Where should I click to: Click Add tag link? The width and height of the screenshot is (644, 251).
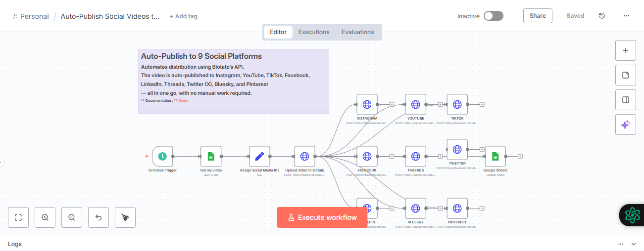coord(184,16)
